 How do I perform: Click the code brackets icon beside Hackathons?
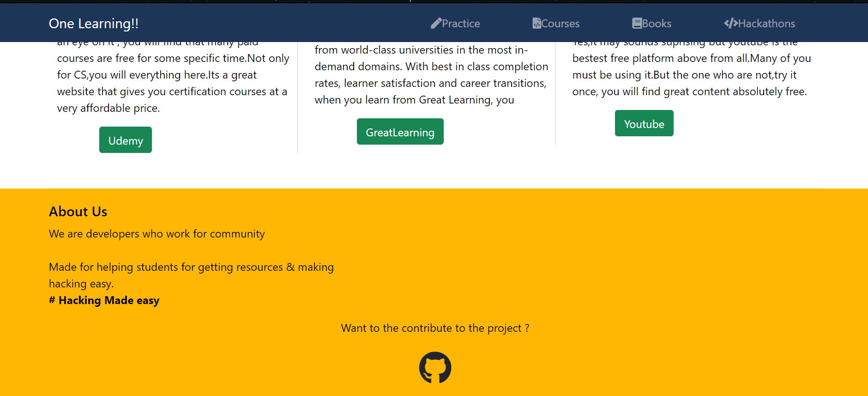731,23
